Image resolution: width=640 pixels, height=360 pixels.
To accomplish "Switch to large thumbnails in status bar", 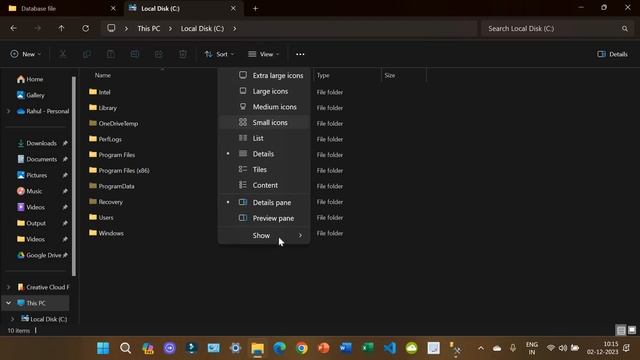I will (632, 330).
